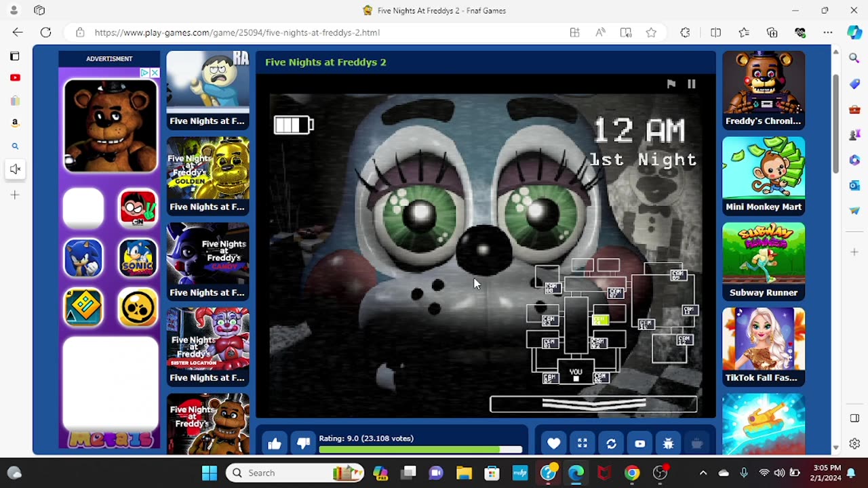
Task: Switch to camera CAM 09 on map
Action: (679, 275)
